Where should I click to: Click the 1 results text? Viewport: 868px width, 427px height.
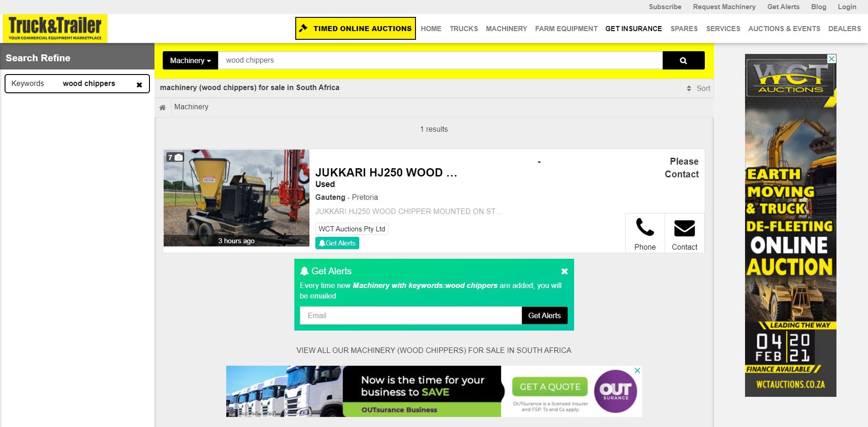click(x=434, y=129)
